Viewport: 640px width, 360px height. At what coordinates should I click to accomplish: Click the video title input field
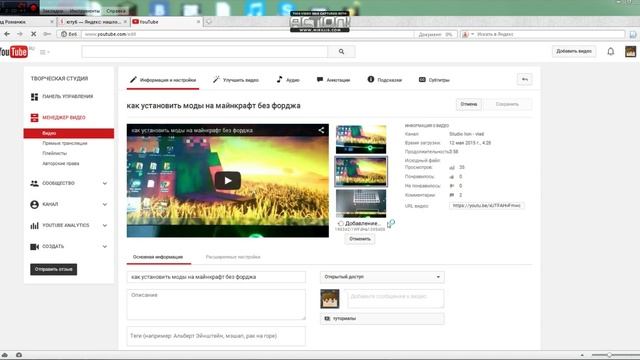[216, 277]
